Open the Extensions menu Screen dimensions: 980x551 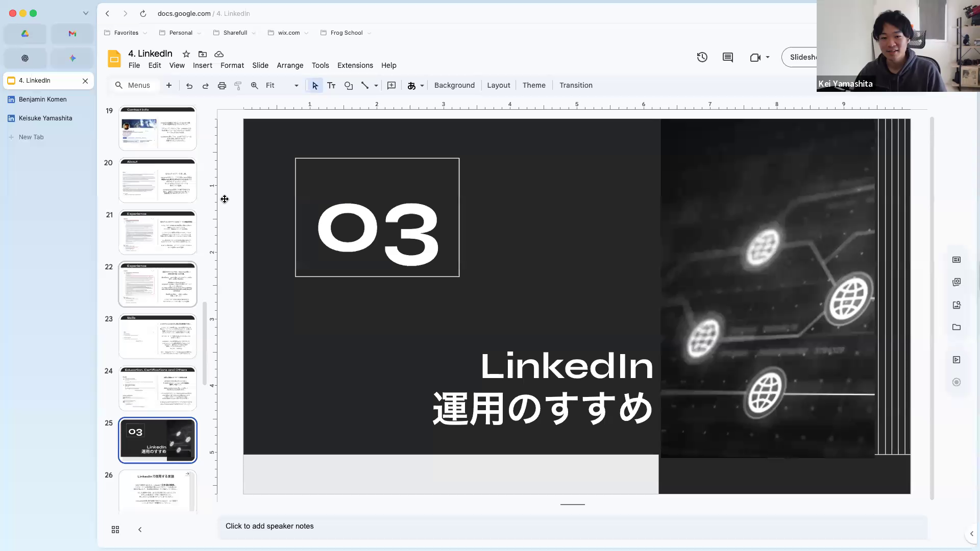pos(355,65)
